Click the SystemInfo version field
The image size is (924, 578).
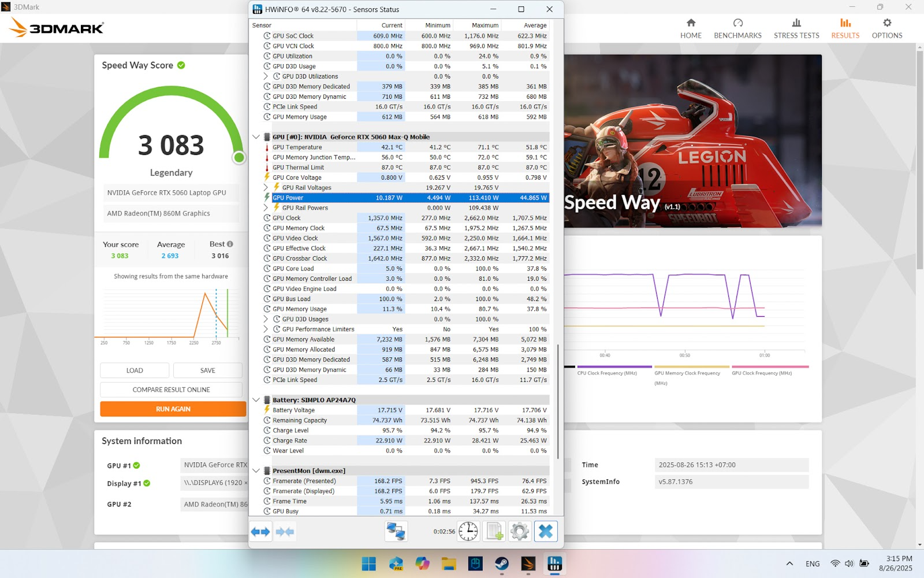(x=731, y=481)
